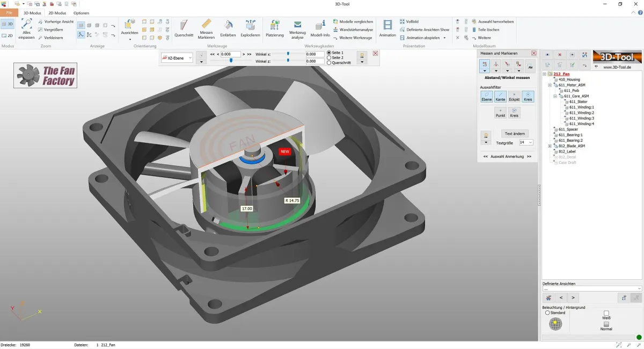Select the Querschnitt (cross-section) tool

point(183,28)
